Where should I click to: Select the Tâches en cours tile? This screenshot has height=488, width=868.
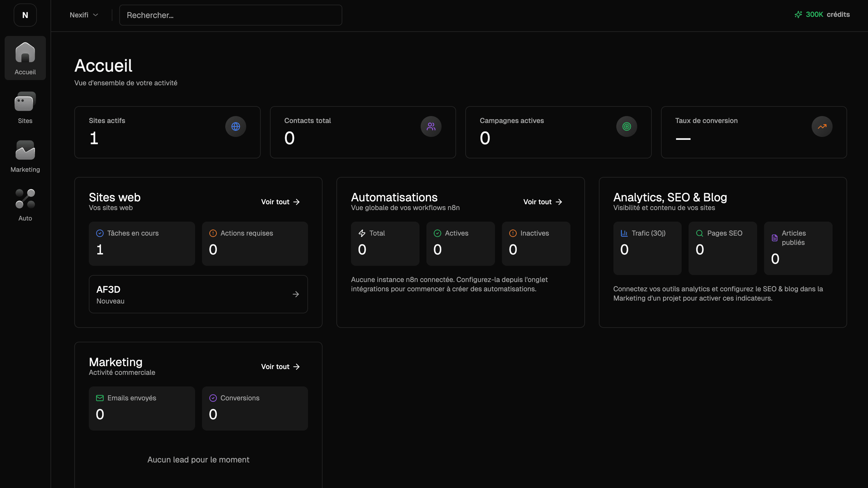142,243
